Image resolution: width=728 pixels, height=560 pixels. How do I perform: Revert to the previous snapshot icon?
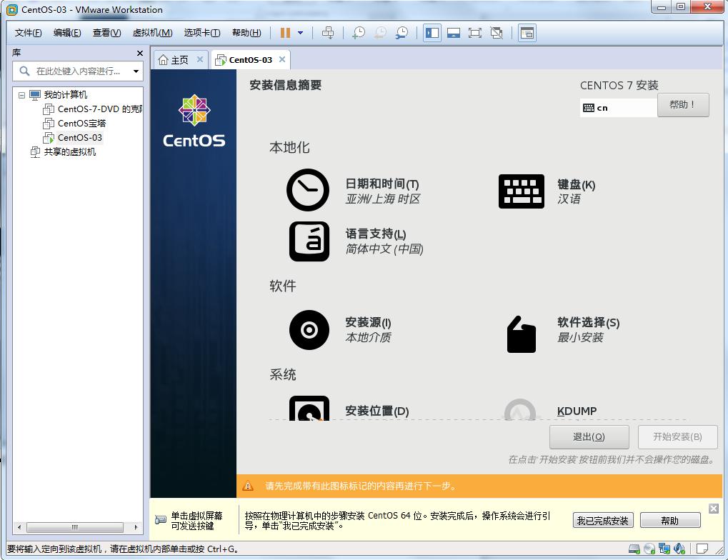coord(380,33)
